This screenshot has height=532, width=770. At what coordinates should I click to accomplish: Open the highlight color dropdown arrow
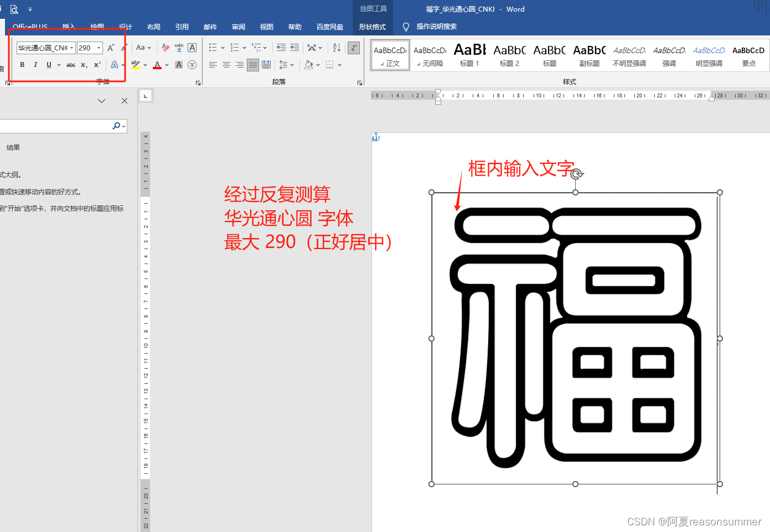(145, 65)
